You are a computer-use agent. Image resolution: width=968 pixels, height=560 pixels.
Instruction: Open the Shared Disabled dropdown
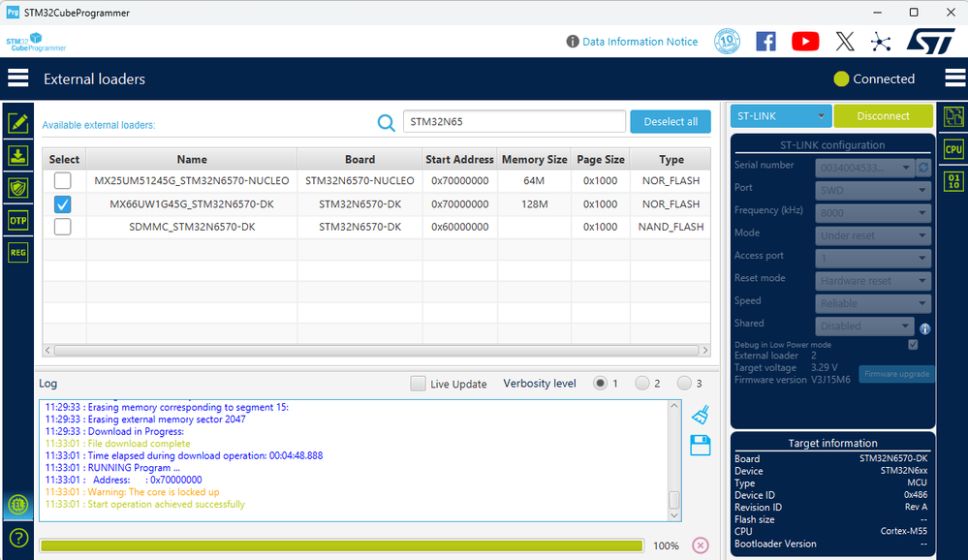pos(864,326)
